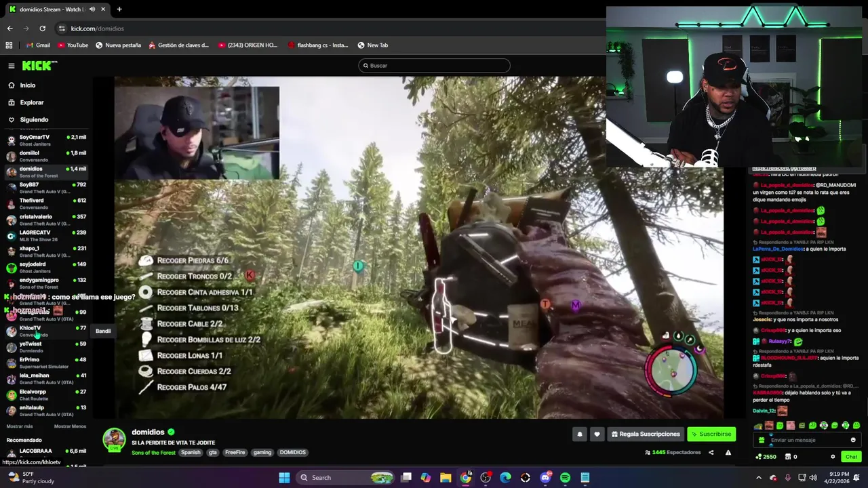Click the domidios streamer avatar below video
The image size is (868, 488).
(114, 439)
